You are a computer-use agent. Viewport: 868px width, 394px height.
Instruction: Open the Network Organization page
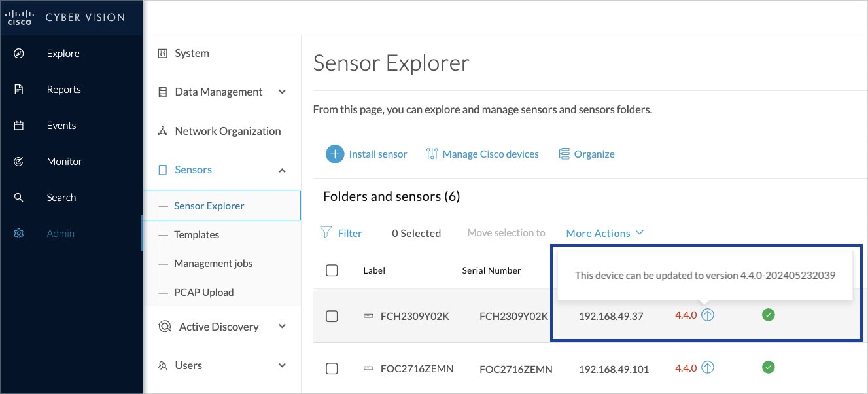(x=228, y=132)
